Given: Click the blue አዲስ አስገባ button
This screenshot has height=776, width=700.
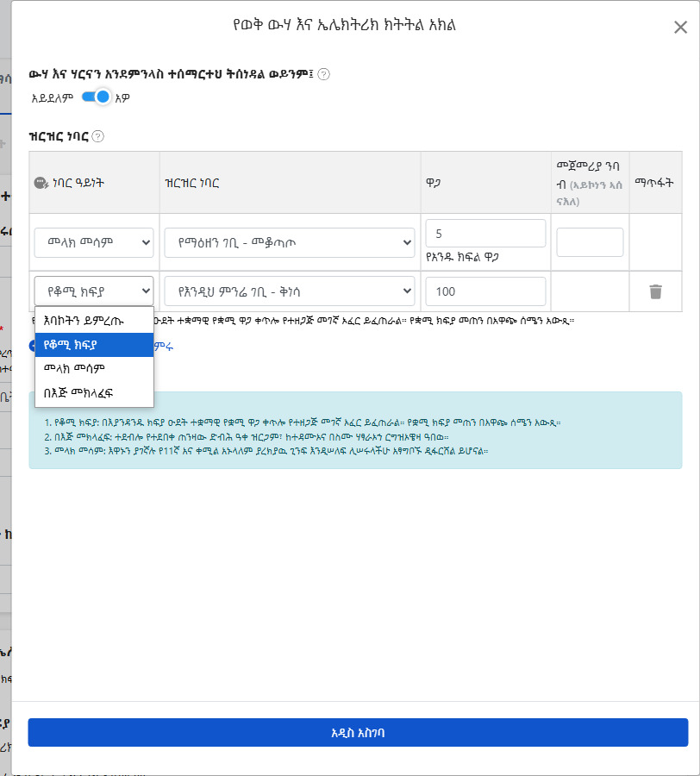Looking at the screenshot, I should [358, 732].
